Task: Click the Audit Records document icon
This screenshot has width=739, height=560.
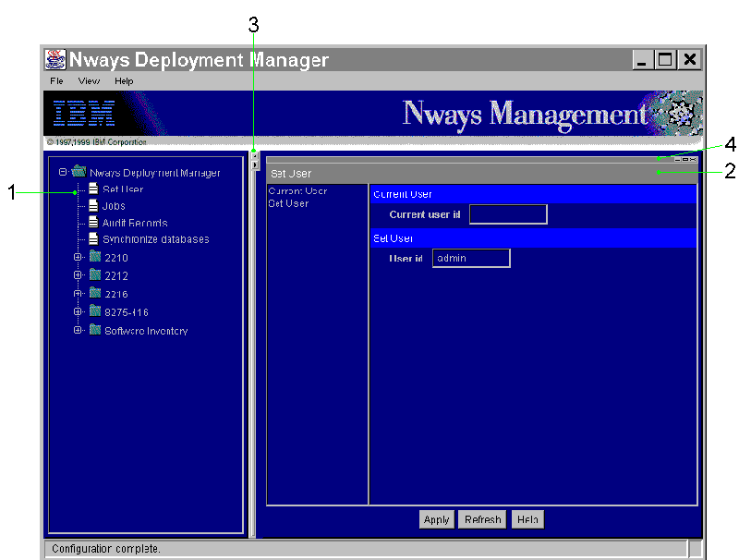Action: pos(93,223)
